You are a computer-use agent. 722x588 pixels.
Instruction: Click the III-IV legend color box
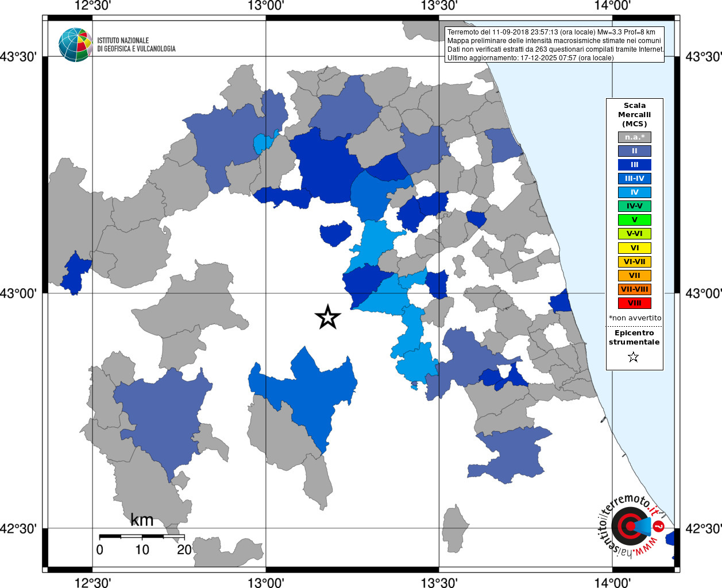[x=635, y=179]
